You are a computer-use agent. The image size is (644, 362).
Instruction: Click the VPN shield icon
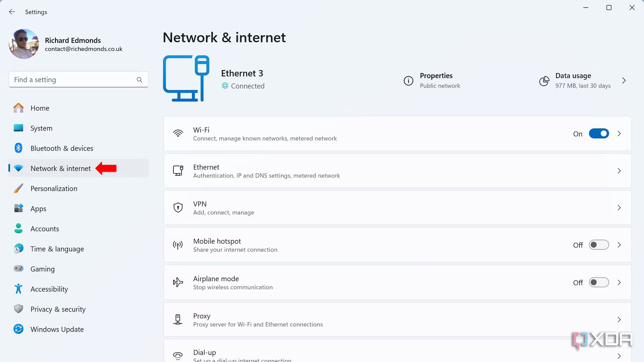pos(178,208)
